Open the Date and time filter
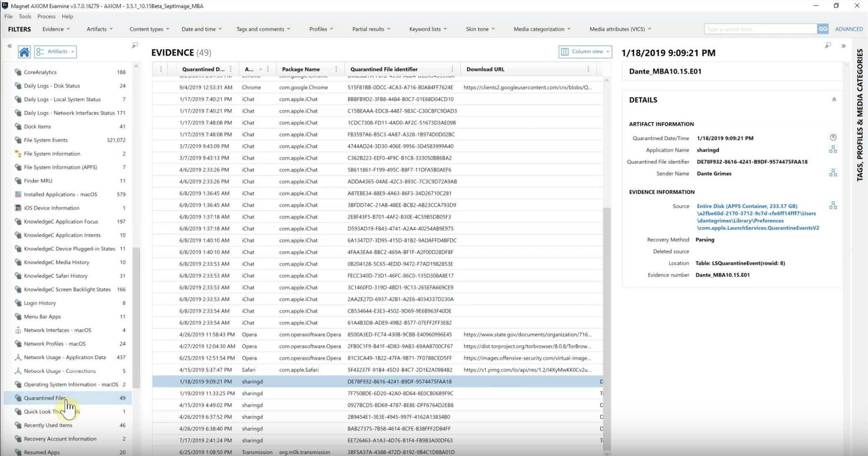This screenshot has height=456, width=868. [202, 29]
